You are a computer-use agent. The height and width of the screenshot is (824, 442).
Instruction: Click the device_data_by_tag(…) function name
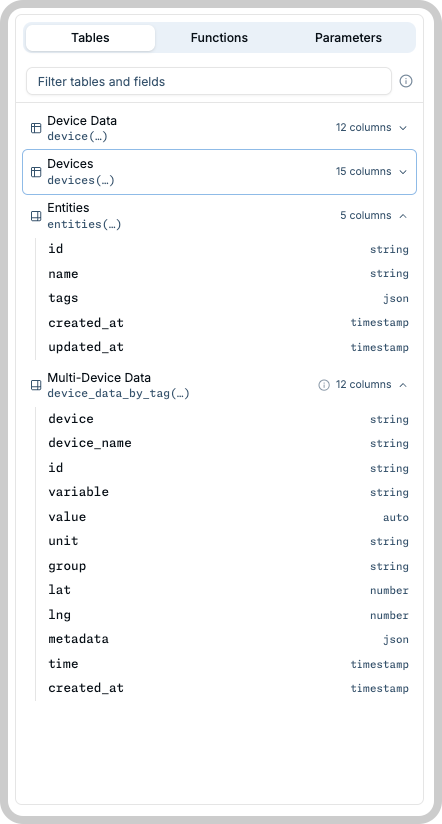click(119, 394)
